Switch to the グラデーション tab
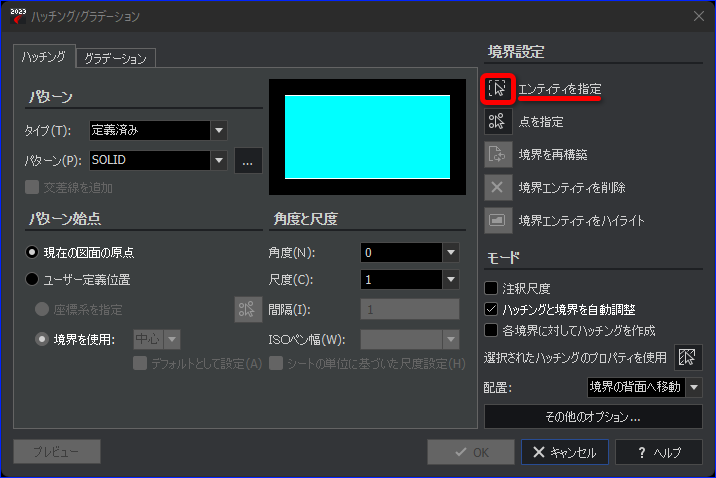Screen dimensions: 716x478 tap(115, 58)
